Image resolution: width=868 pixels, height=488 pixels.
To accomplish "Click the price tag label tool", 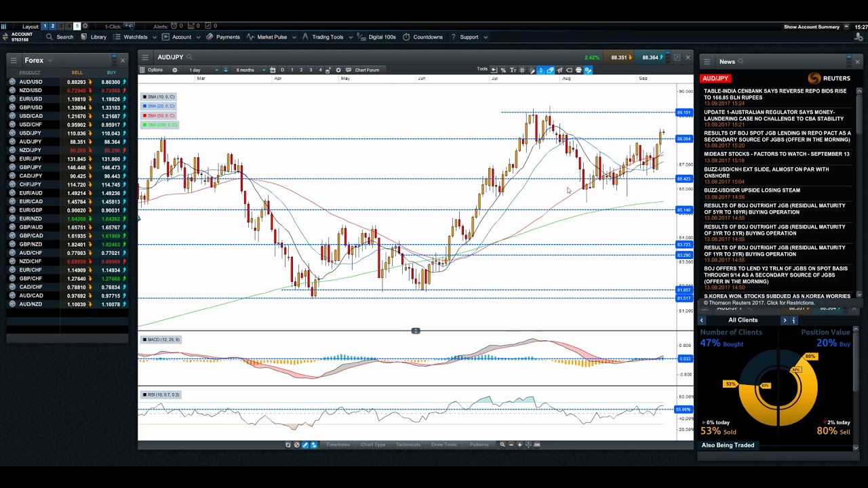I will click(569, 70).
